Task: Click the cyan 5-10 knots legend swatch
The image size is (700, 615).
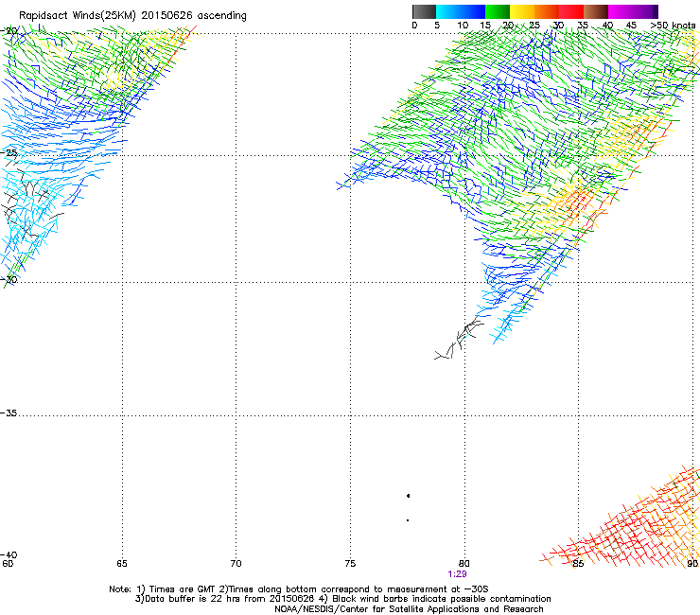Action: [x=448, y=11]
